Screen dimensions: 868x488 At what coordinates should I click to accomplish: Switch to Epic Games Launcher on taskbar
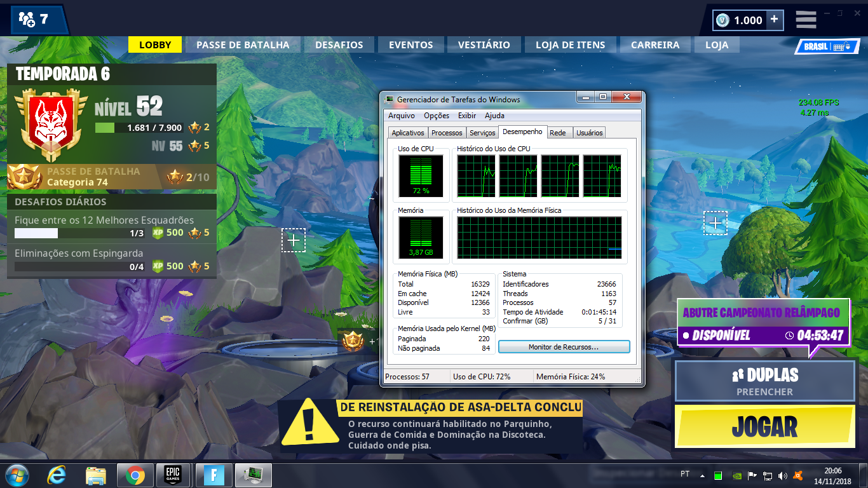(x=172, y=475)
